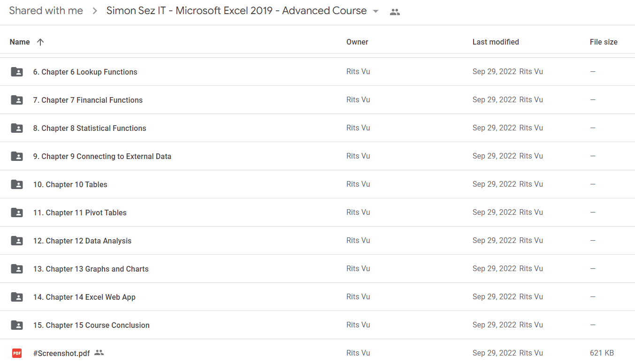635x364 pixels.
Task: Open 15. Chapter 15 Course Conclusion
Action: click(x=91, y=326)
